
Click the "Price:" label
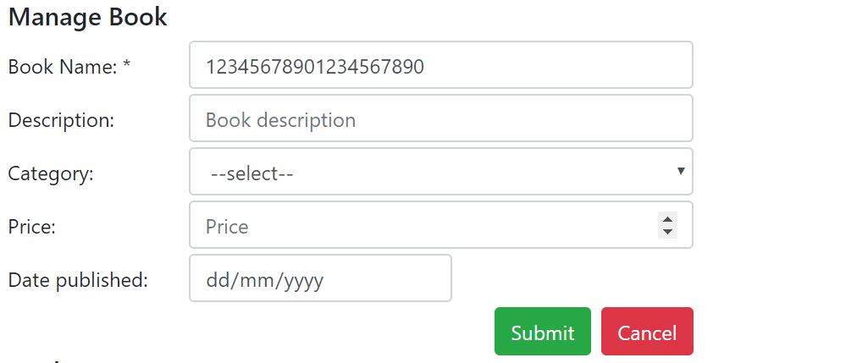[32, 227]
